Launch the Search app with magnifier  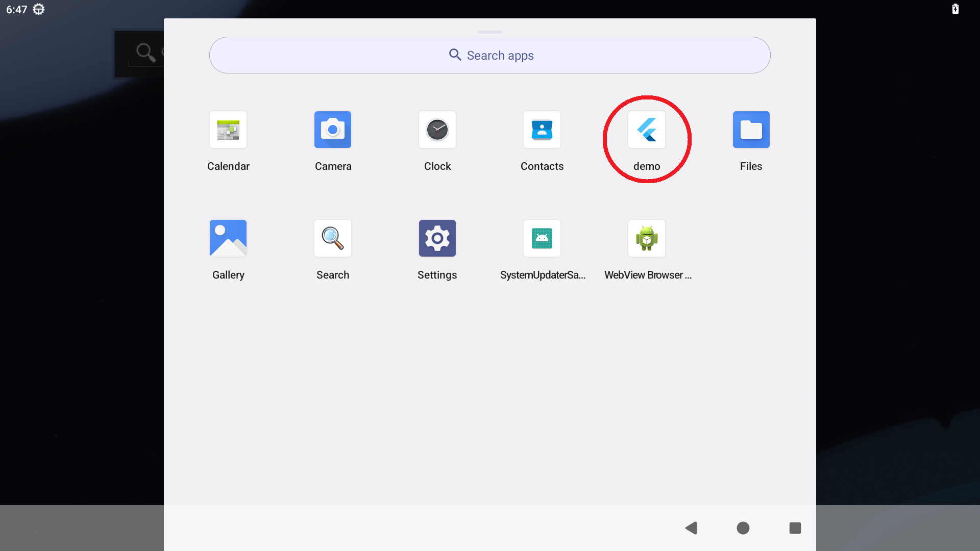click(x=333, y=239)
